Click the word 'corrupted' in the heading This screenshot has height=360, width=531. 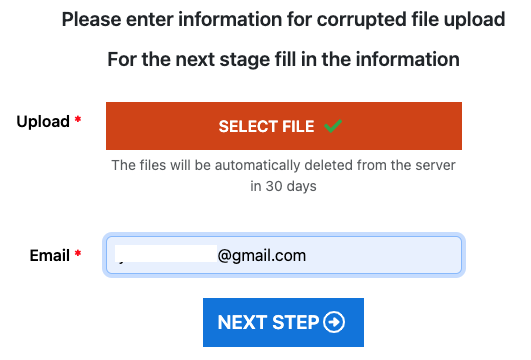tap(361, 19)
